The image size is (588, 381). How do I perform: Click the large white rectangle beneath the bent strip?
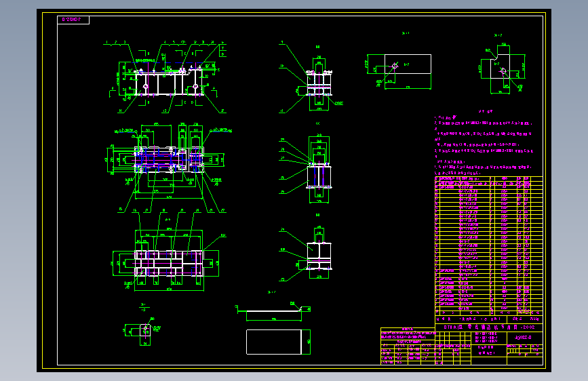coord(274,342)
